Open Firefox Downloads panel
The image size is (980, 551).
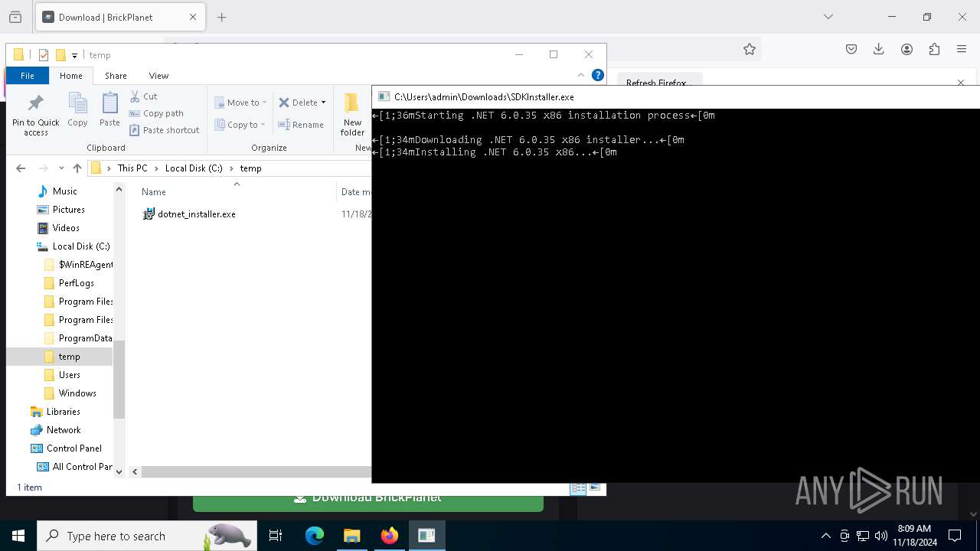tap(879, 49)
